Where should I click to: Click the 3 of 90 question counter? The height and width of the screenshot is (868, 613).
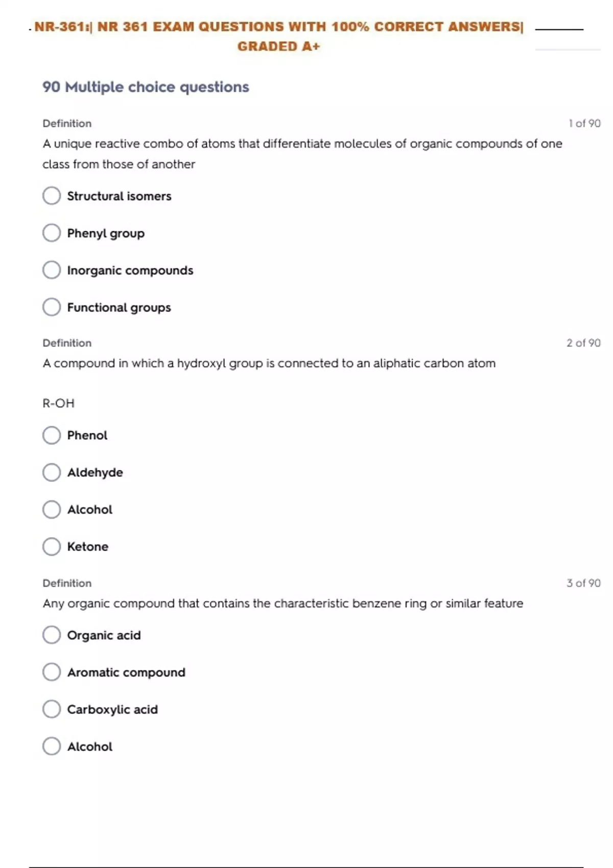583,583
